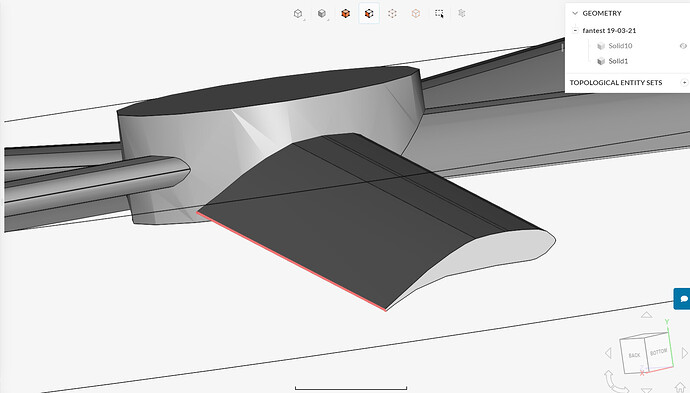Rotate view left with cube arrow
This screenshot has width=690, height=393.
click(609, 353)
